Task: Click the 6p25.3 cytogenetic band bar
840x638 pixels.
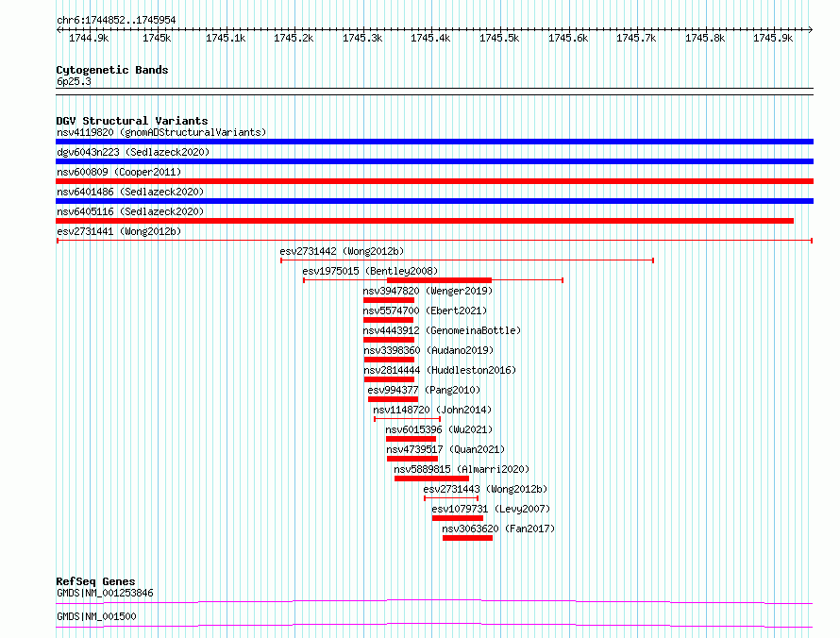Action: (434, 92)
